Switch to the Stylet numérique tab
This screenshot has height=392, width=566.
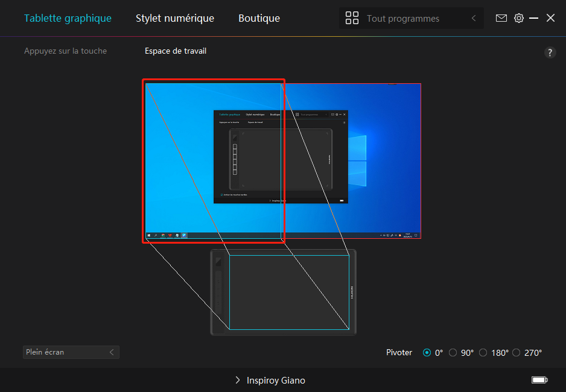click(x=175, y=18)
